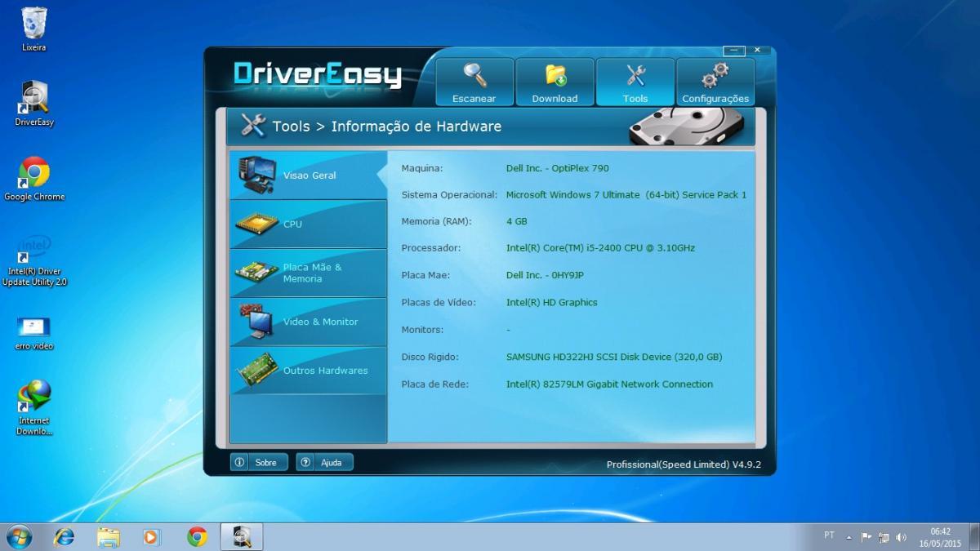This screenshot has height=551, width=980.
Task: Open the Configurações tab
Action: (x=715, y=82)
